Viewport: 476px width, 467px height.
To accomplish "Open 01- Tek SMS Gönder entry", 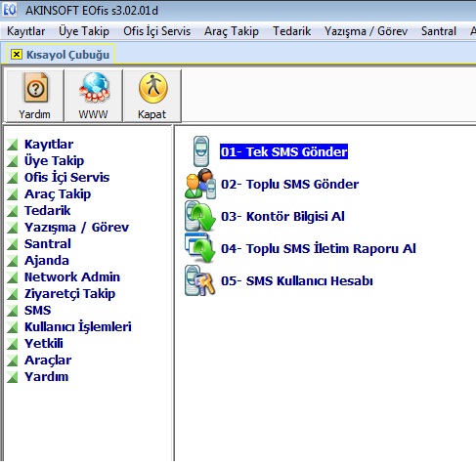I will [x=283, y=151].
